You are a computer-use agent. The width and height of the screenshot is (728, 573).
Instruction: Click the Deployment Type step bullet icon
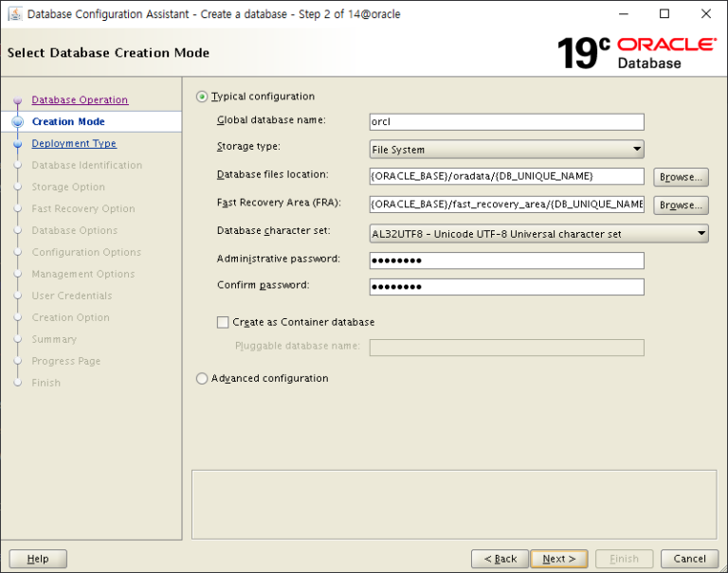click(x=17, y=145)
